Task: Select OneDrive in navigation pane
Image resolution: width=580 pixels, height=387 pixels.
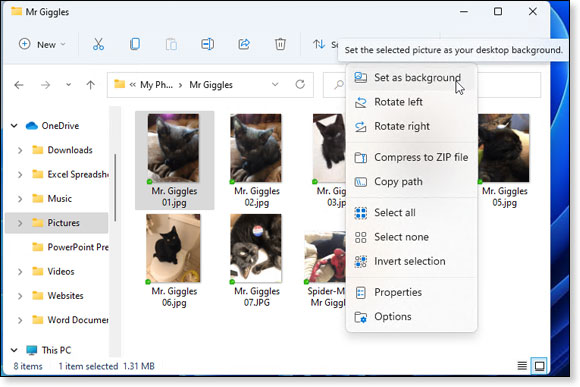Action: pyautogui.click(x=52, y=126)
